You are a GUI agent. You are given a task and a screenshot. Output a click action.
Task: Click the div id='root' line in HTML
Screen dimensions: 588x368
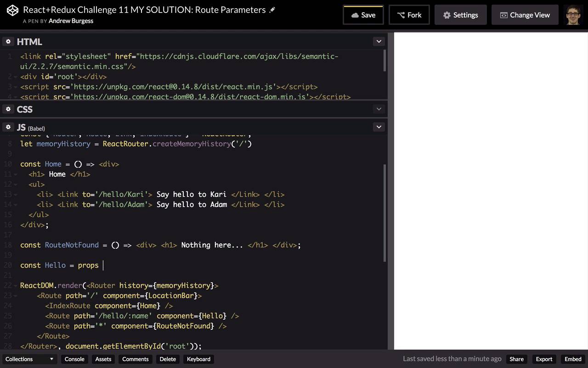click(63, 77)
